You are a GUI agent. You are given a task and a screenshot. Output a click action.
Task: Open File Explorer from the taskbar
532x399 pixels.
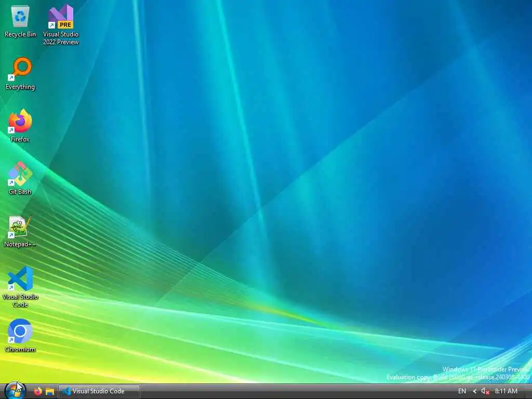point(50,391)
